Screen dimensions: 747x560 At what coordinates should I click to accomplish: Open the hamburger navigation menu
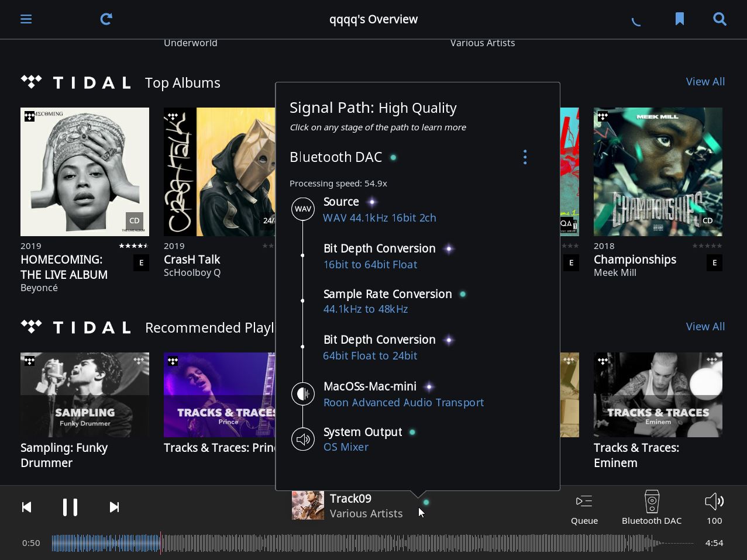coord(26,19)
